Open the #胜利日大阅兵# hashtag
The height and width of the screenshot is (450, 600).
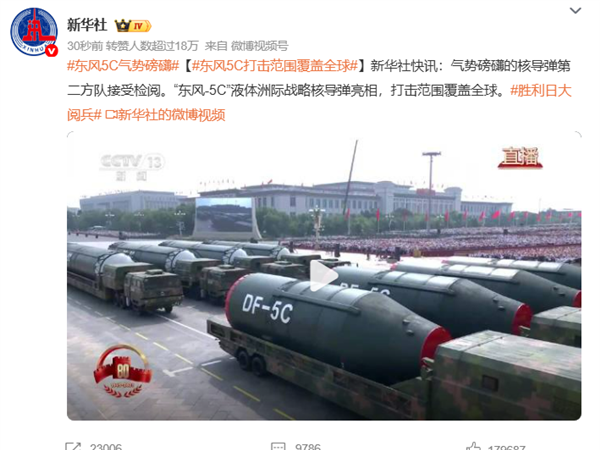(319, 103)
